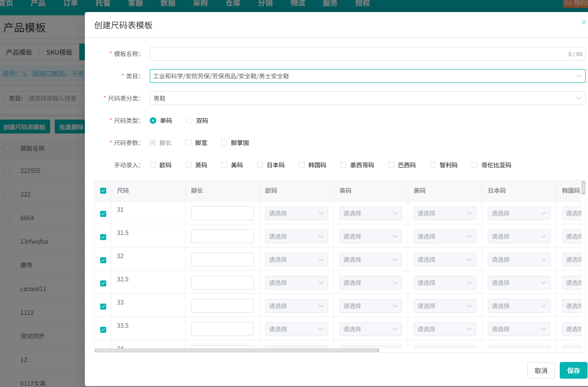Open the 日本码 dropdown for size 32
The height and width of the screenshot is (387, 588).
point(519,260)
